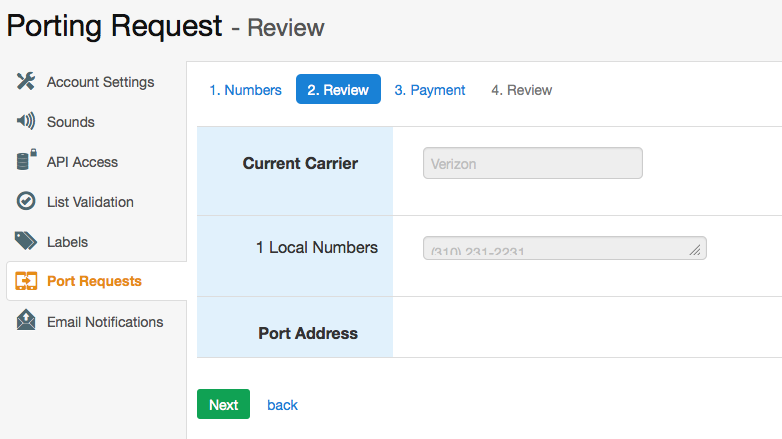Jump to the 3. Payment step

click(430, 90)
